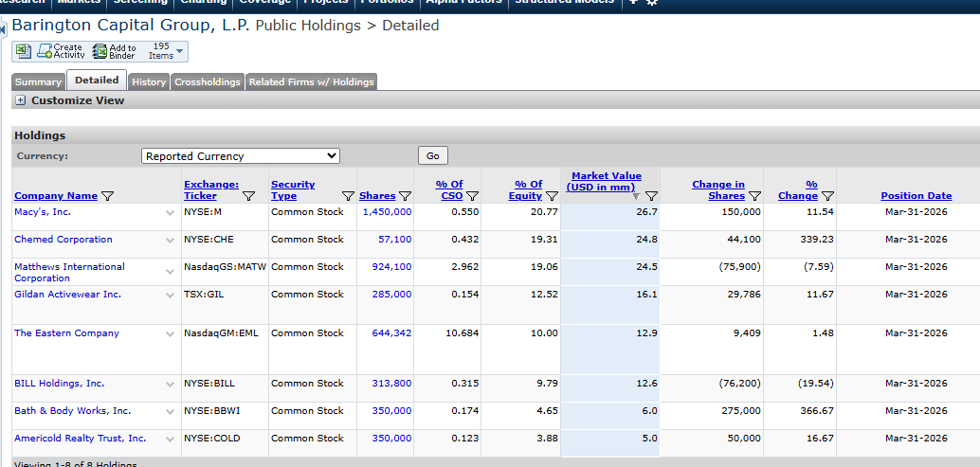Click Chemed shares value 57,100
Viewport: 980px width, 467px height.
tap(395, 239)
